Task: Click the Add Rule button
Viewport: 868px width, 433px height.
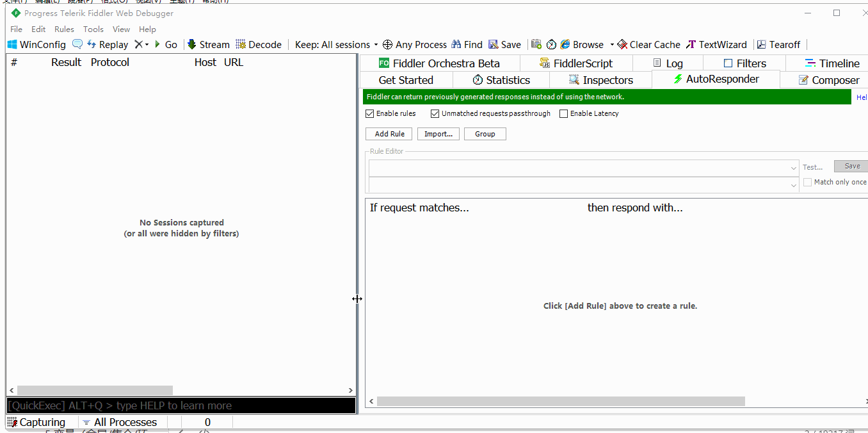Action: click(389, 134)
